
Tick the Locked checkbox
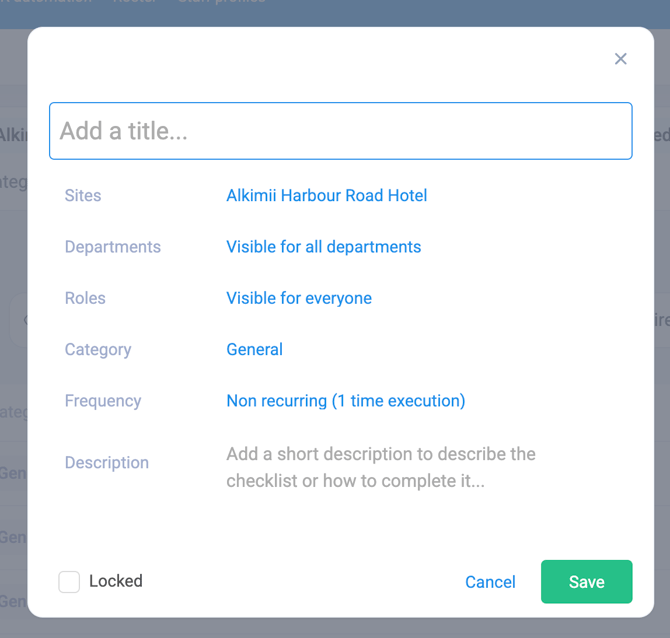point(69,582)
